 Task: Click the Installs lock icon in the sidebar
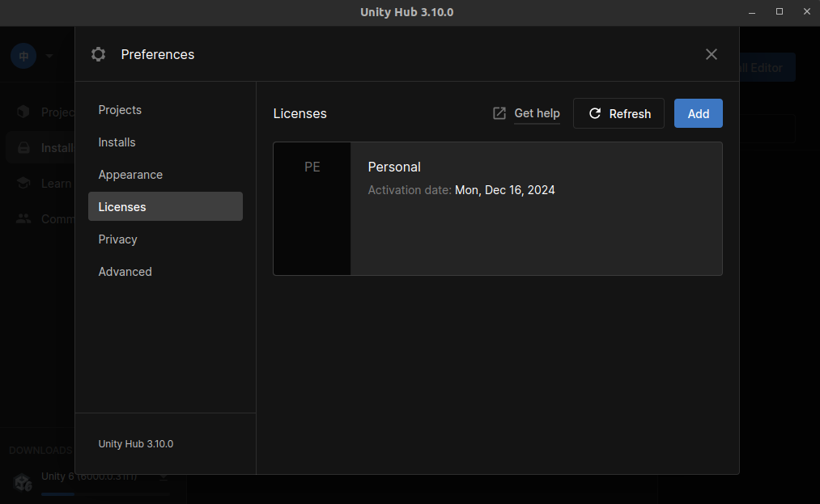[x=23, y=148]
